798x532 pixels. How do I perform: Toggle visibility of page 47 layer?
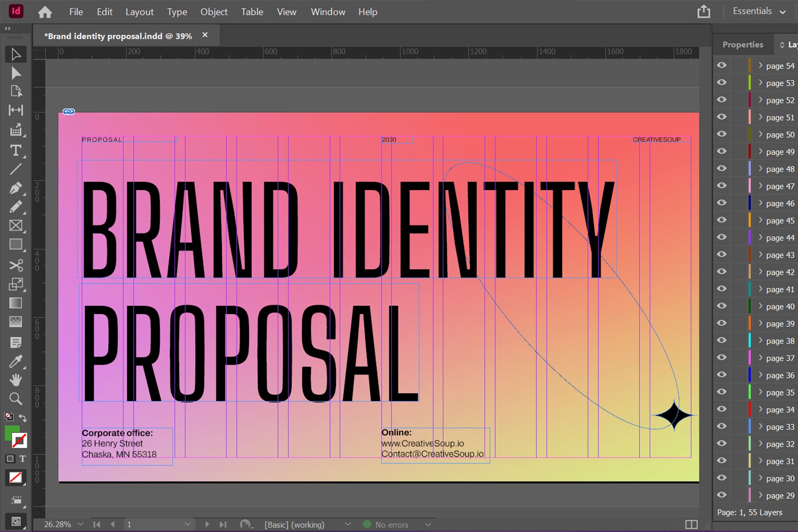[722, 186]
